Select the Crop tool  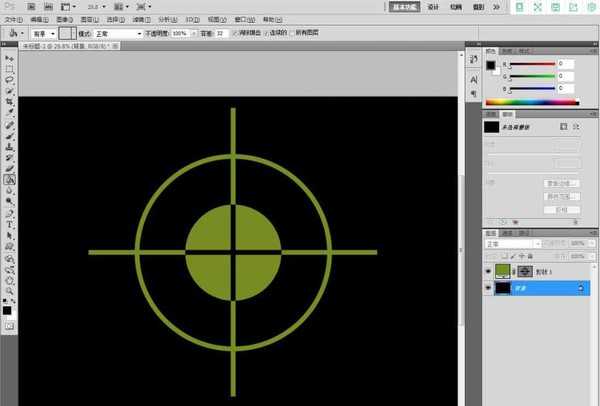click(9, 102)
